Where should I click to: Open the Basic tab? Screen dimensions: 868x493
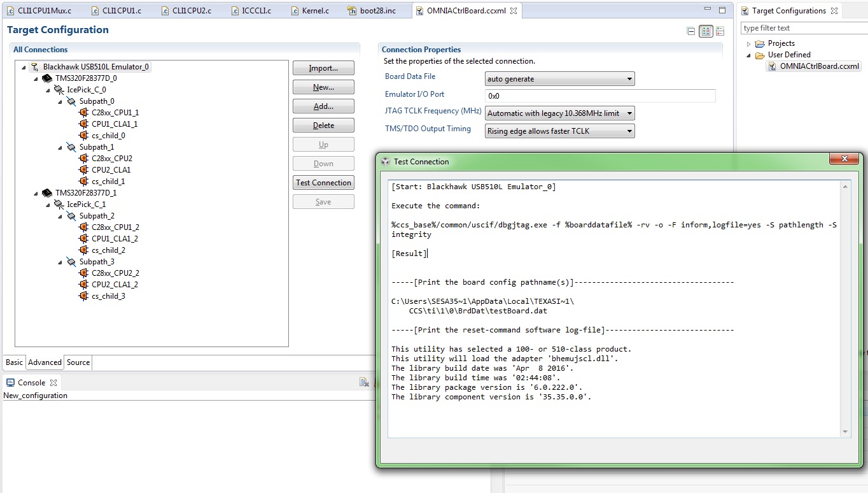pyautogui.click(x=14, y=362)
